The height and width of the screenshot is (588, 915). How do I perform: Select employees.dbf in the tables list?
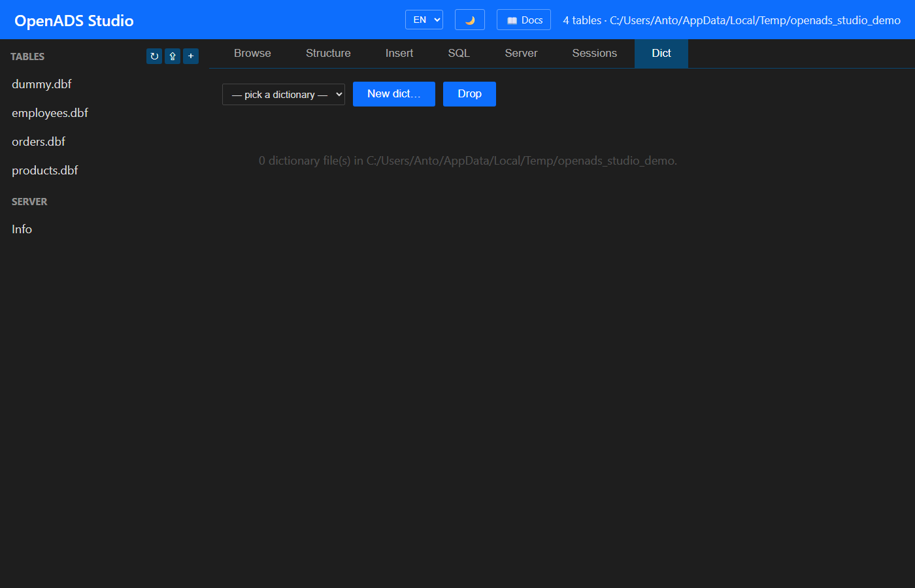105,113
